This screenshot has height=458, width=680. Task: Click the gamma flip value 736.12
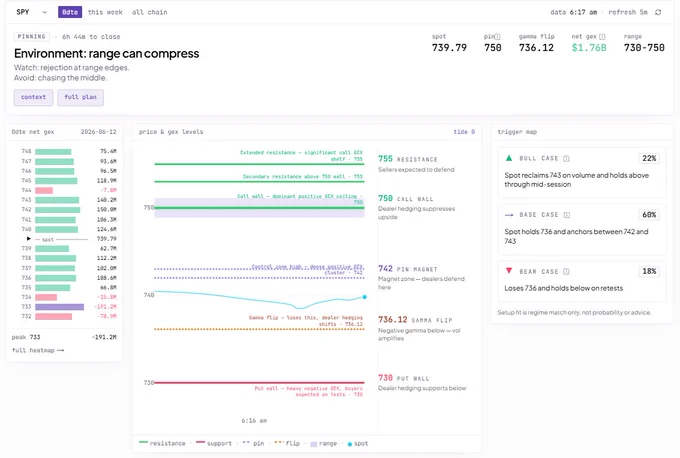click(x=536, y=48)
